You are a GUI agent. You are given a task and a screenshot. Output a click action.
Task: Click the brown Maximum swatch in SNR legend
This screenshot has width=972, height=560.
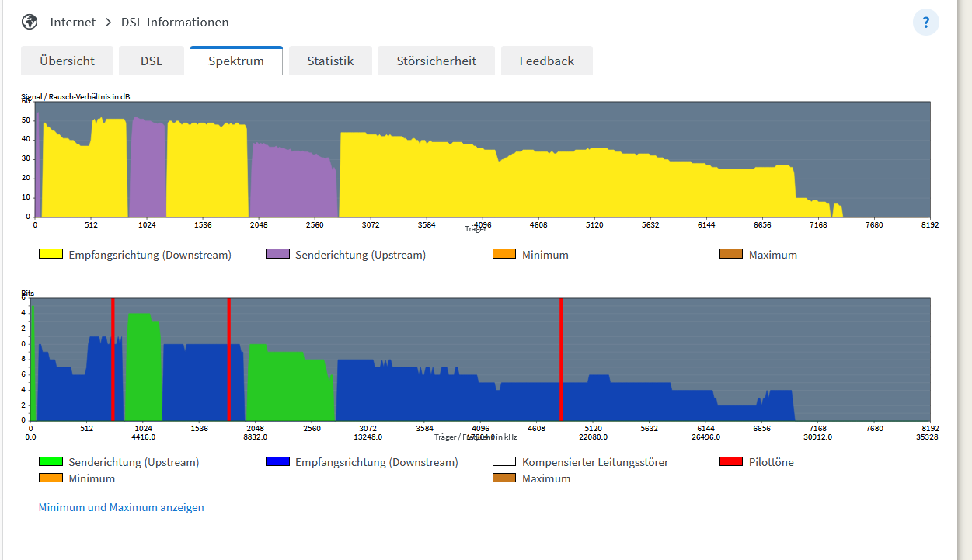pyautogui.click(x=731, y=254)
